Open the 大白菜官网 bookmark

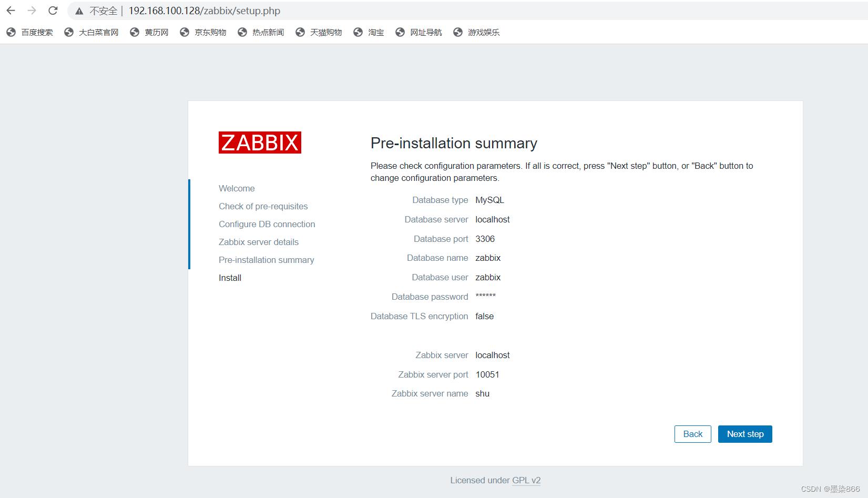coord(91,33)
